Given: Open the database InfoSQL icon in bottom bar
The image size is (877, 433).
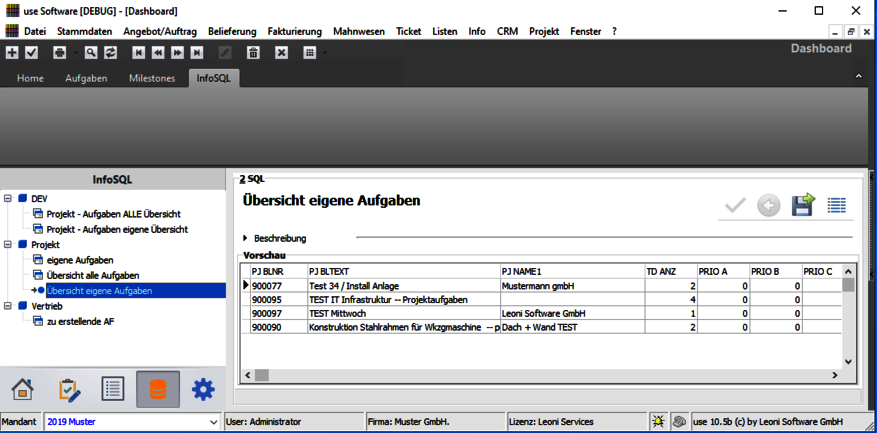Looking at the screenshot, I should pos(157,389).
